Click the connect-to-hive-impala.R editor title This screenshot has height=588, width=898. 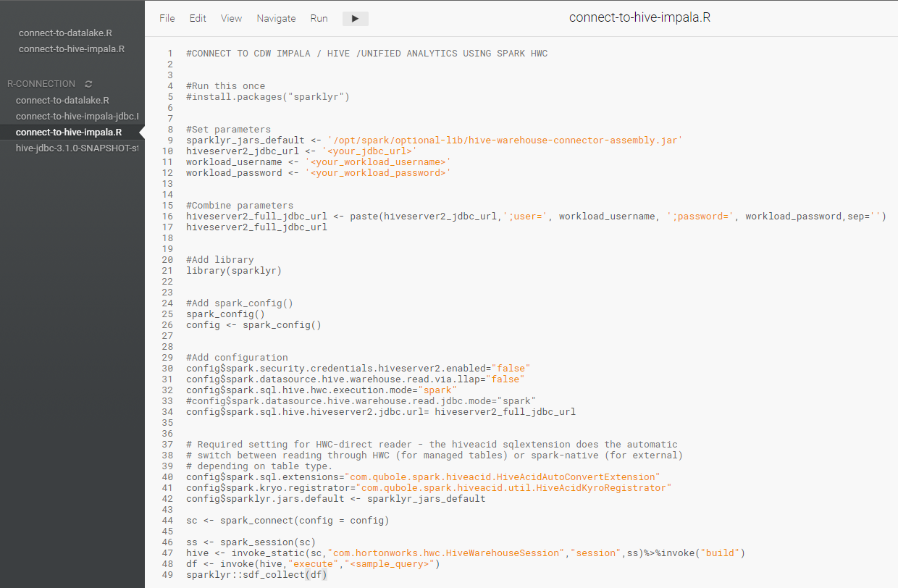(639, 17)
